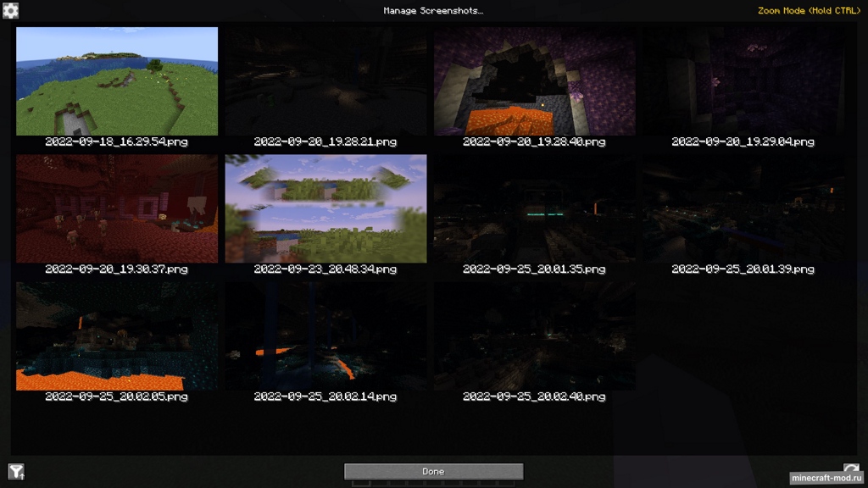Click file name 2022-09-23_20.48.34.png
Viewport: 868px width, 488px height.
(x=325, y=269)
